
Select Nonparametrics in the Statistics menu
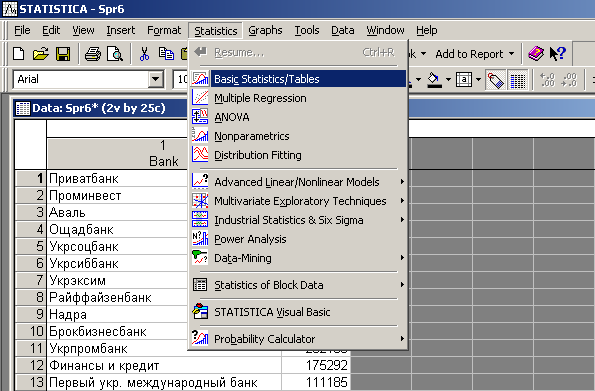298,136
